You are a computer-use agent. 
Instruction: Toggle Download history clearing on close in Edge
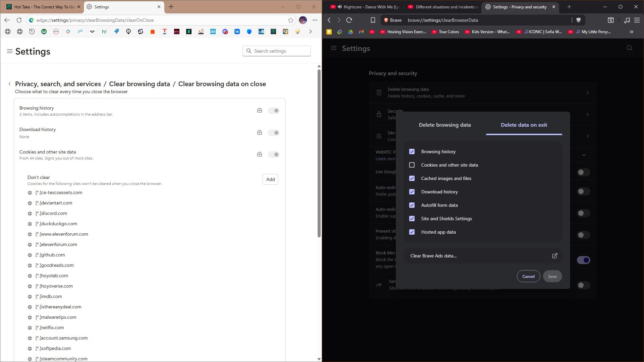274,133
